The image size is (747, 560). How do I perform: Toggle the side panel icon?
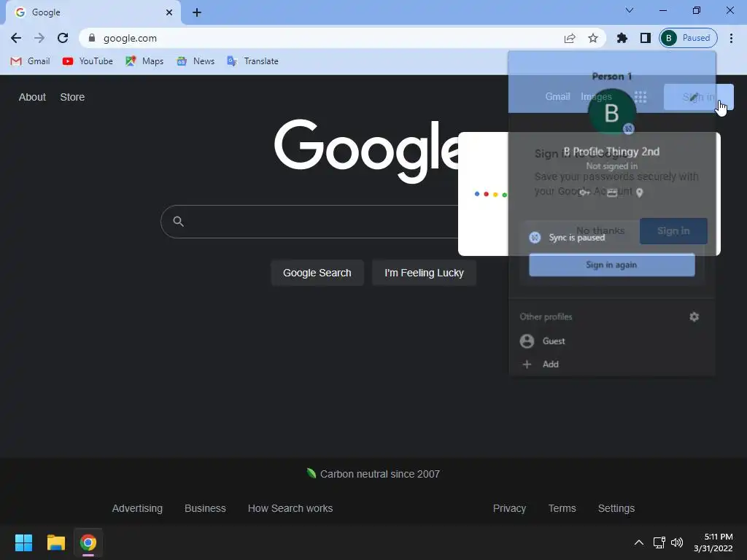tap(646, 38)
